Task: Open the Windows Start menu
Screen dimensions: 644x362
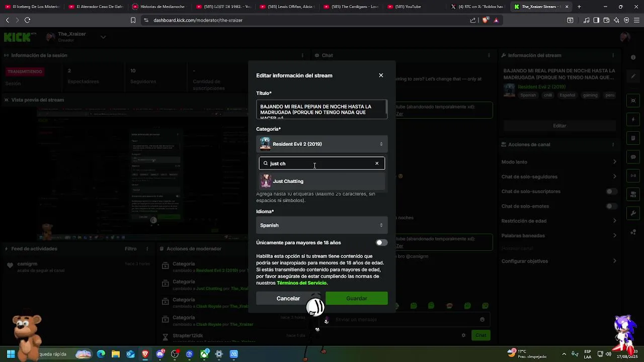Action: pos(11,354)
